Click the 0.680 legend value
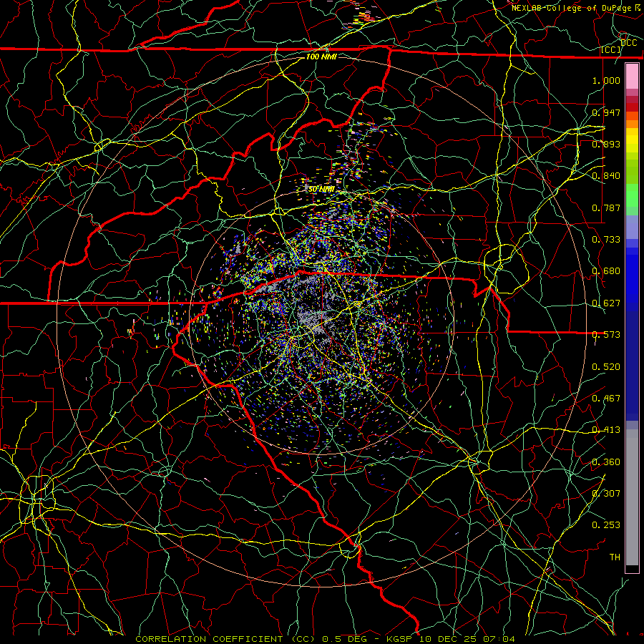 pos(606,271)
